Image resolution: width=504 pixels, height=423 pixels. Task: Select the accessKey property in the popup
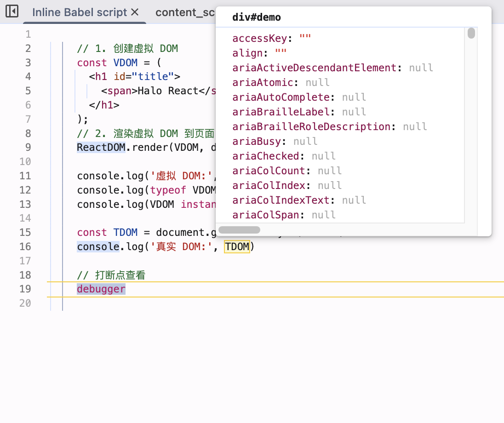(x=259, y=39)
